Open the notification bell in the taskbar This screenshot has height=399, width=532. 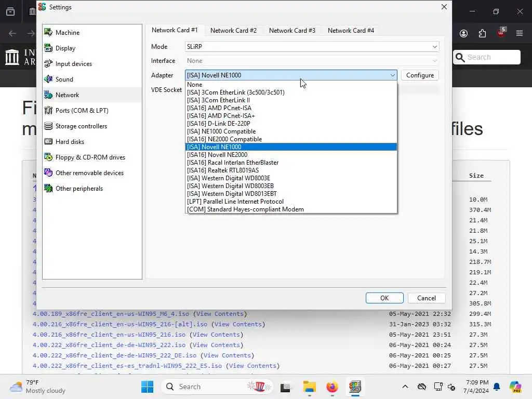[497, 387]
